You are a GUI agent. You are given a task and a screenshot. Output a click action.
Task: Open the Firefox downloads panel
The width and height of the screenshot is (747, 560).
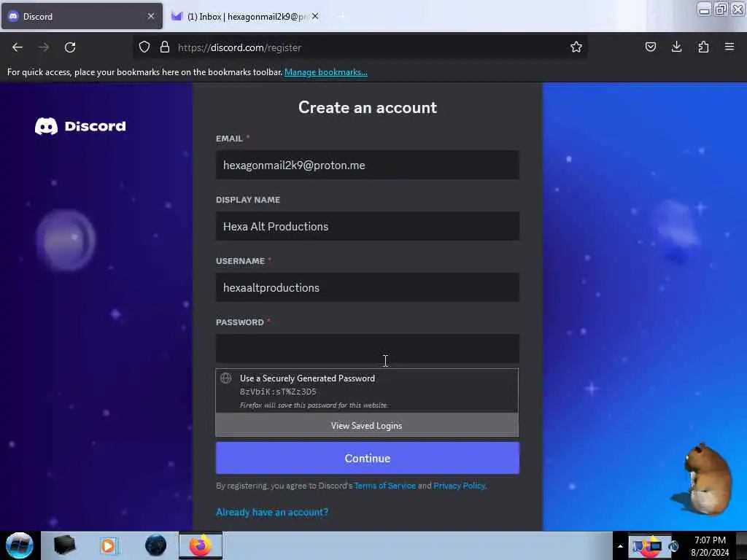(676, 47)
